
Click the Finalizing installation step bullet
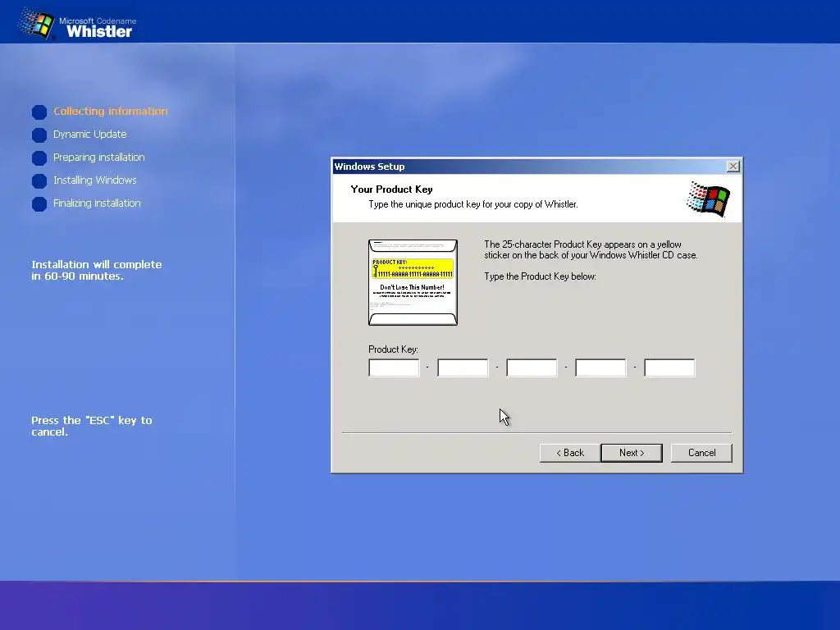tap(39, 204)
